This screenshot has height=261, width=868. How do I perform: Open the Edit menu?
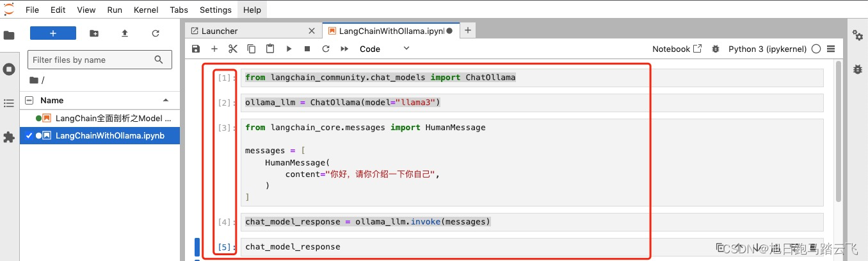pos(58,10)
